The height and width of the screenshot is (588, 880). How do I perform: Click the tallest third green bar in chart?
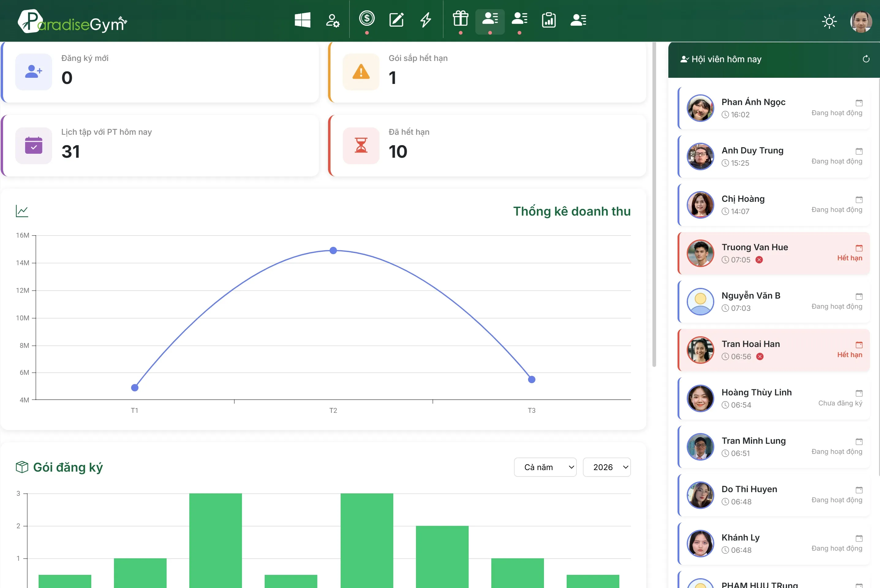[215, 540]
